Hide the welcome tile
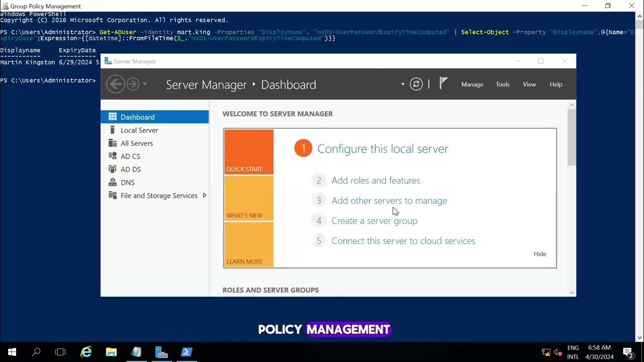 click(x=540, y=254)
